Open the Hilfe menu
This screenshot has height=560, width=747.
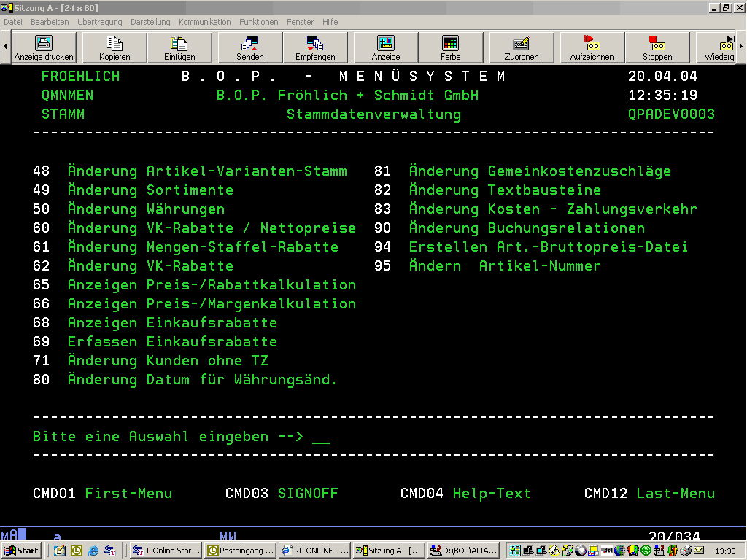[330, 22]
